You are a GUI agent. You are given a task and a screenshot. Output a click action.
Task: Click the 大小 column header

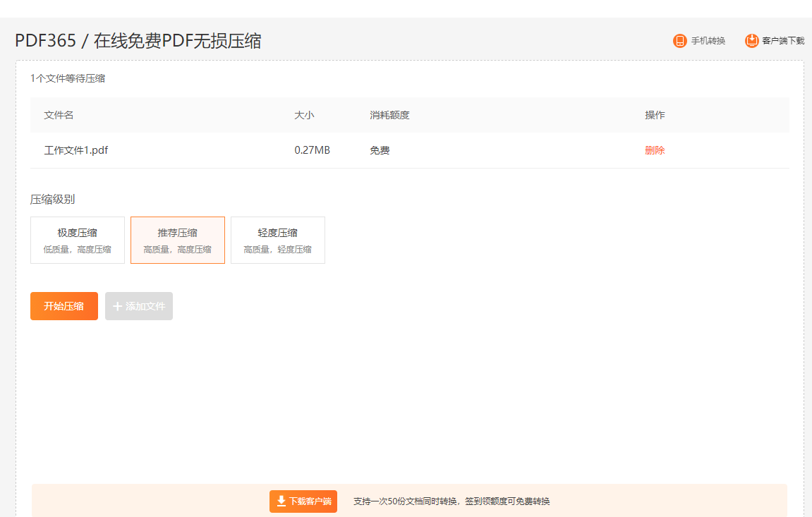point(304,115)
